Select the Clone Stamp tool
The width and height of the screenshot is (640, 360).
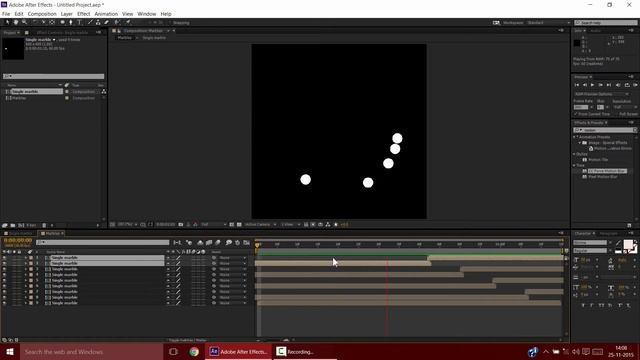pyautogui.click(x=98, y=22)
